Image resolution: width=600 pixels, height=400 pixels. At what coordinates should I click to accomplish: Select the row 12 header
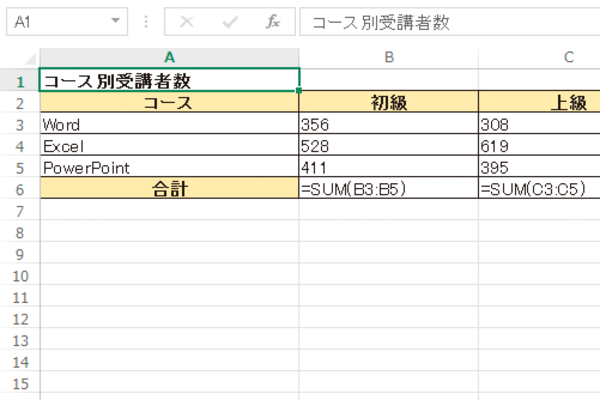20,318
